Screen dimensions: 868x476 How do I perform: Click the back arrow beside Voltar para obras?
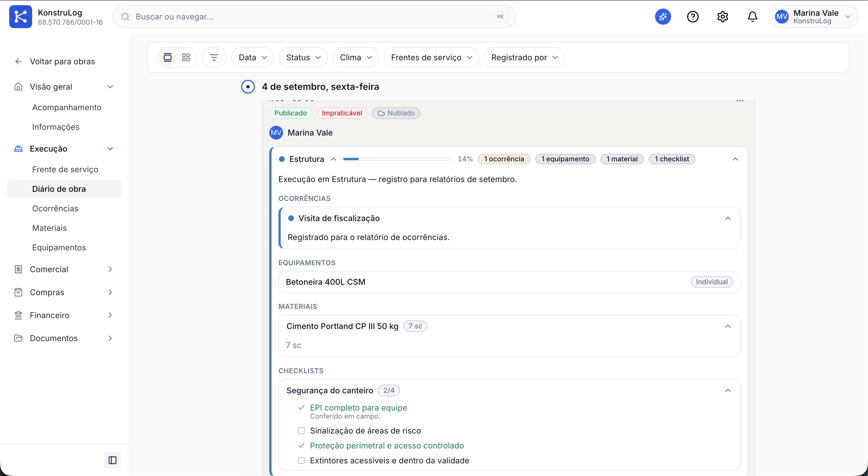point(18,62)
